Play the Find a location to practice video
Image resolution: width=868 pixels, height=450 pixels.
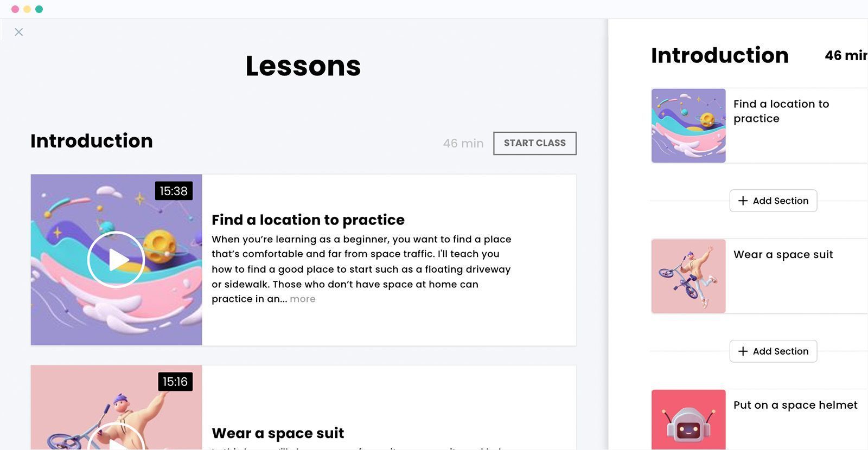(x=116, y=259)
